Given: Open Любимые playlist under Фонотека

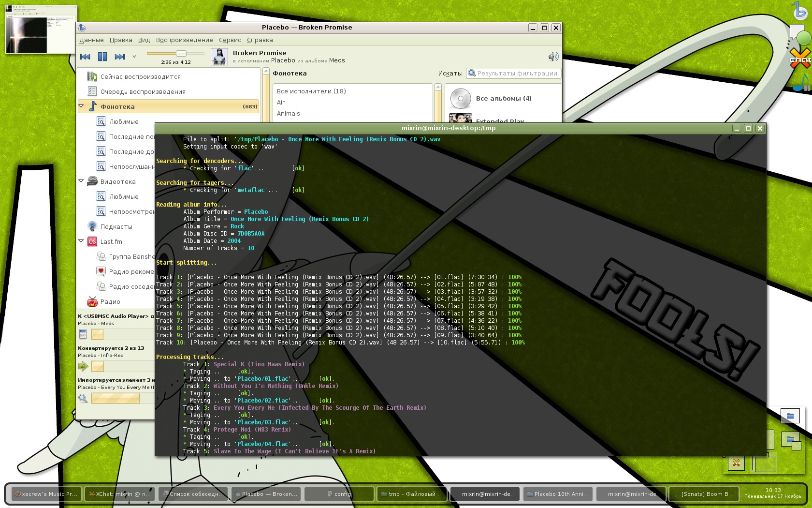Looking at the screenshot, I should [124, 121].
